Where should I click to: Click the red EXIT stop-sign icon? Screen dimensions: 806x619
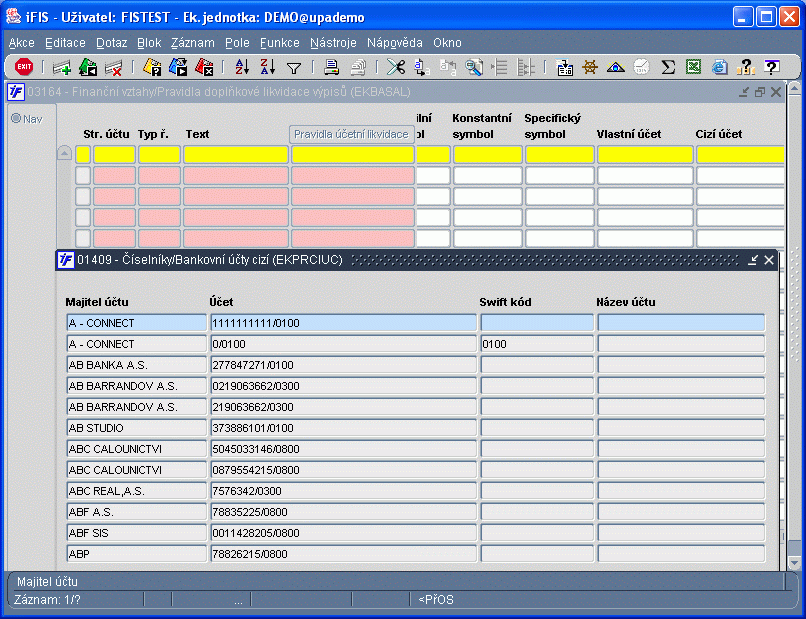24,66
